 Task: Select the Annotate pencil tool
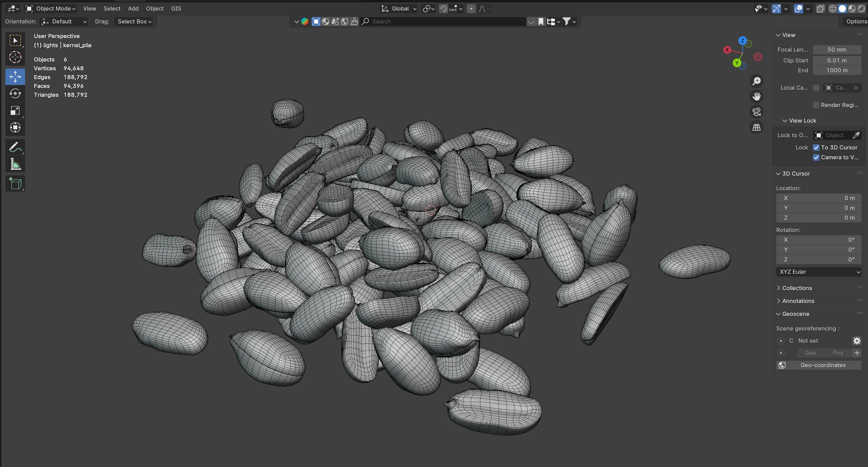[15, 147]
